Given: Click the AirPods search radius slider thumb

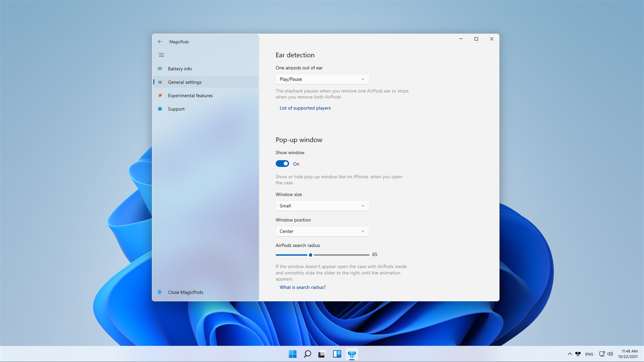Looking at the screenshot, I should coord(310,255).
